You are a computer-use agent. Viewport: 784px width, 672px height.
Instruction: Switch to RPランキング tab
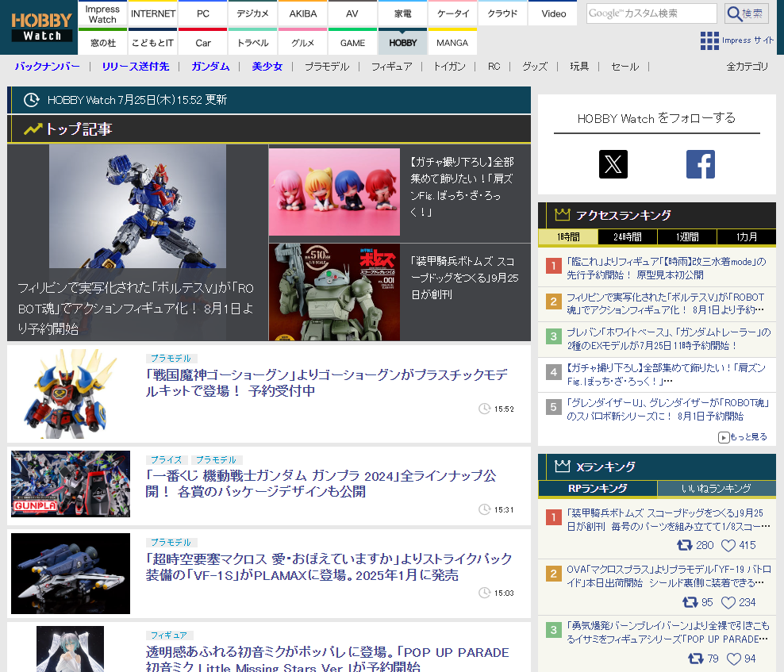pos(598,489)
